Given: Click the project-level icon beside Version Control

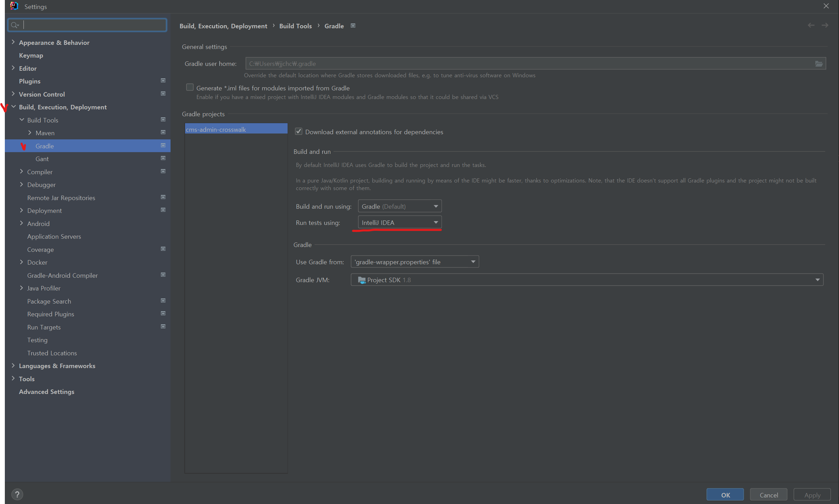Looking at the screenshot, I should [163, 94].
